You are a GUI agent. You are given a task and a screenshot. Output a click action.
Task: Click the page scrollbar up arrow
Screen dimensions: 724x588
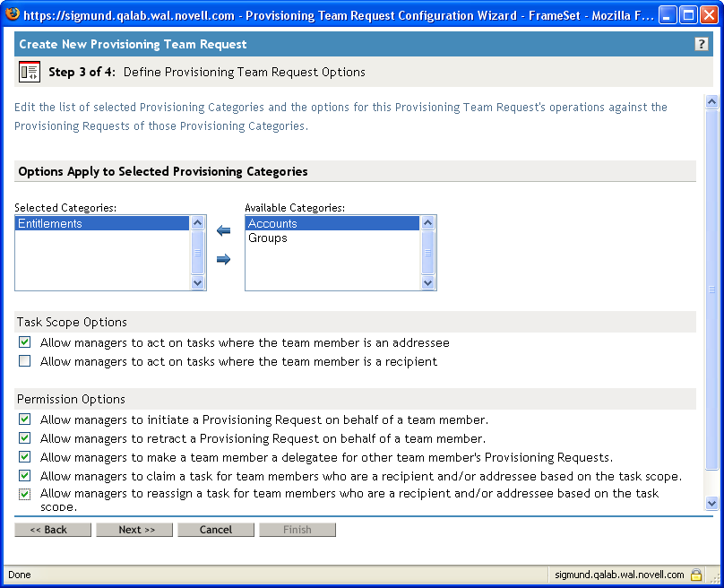click(x=712, y=101)
